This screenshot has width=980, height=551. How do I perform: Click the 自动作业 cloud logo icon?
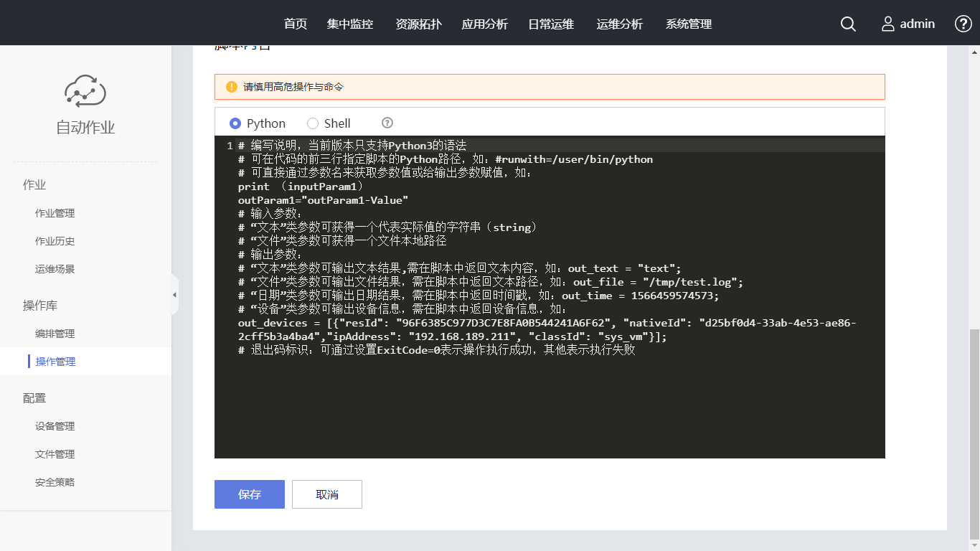[85, 90]
